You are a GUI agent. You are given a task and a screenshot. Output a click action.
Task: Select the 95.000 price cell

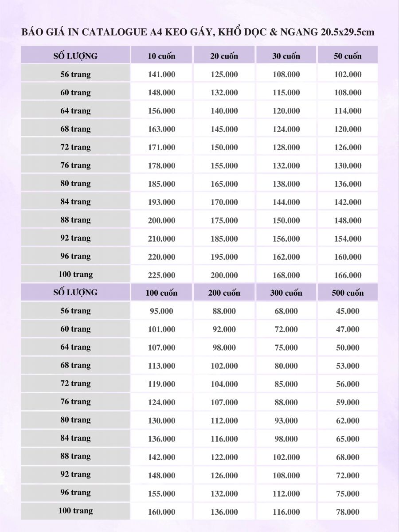[x=161, y=311]
